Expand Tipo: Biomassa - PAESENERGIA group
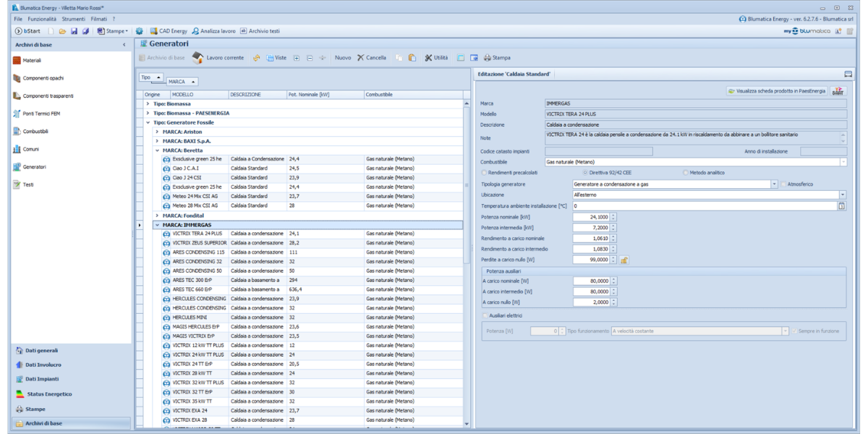Screen dimensions: 868x434 [x=147, y=114]
